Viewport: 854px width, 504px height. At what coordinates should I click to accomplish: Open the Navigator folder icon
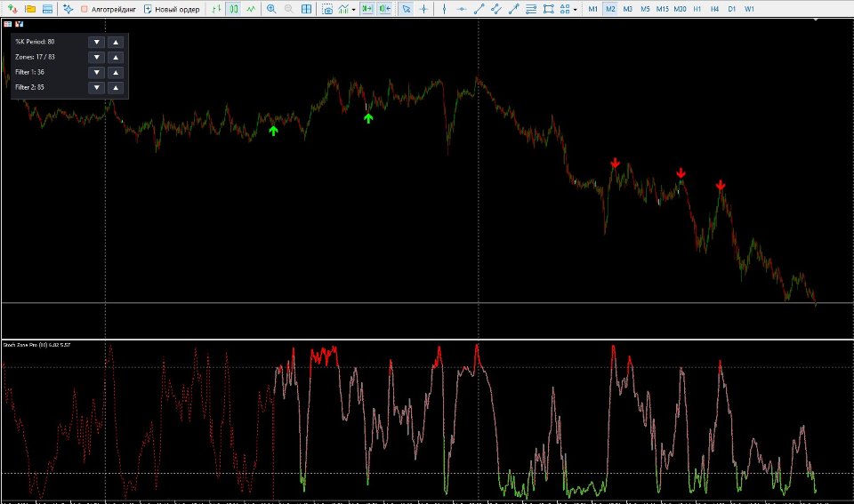(x=30, y=9)
